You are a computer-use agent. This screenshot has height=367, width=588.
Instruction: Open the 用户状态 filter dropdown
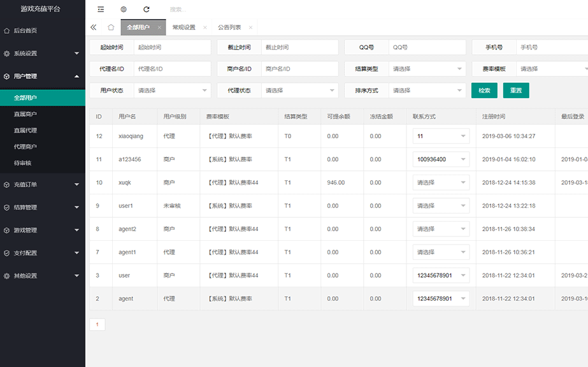pyautogui.click(x=172, y=90)
